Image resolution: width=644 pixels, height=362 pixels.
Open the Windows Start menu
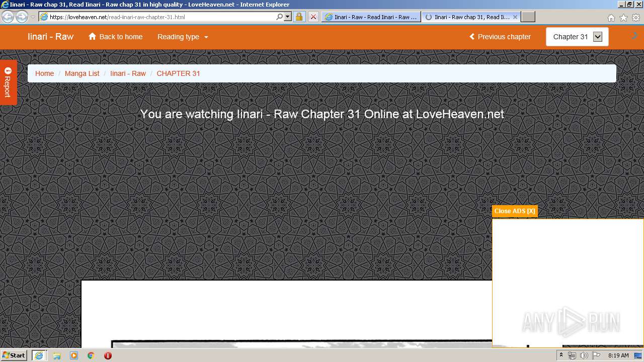click(14, 355)
